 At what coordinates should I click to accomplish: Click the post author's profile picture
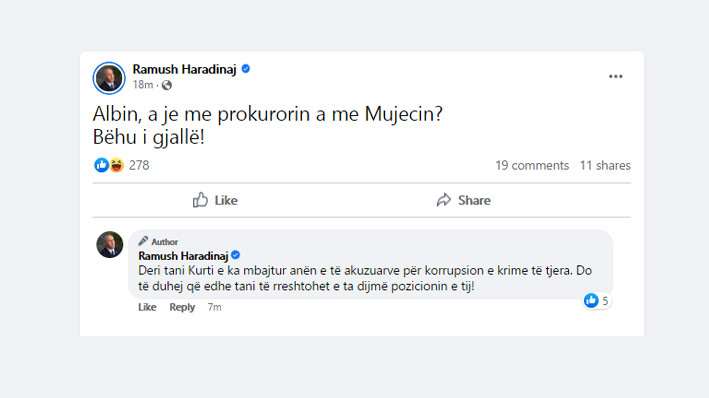109,78
